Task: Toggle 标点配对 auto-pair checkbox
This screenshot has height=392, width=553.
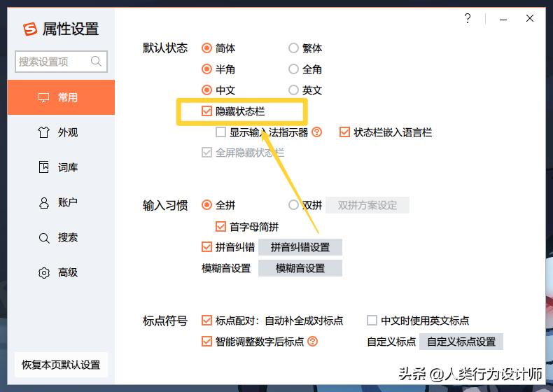Action: click(x=206, y=321)
